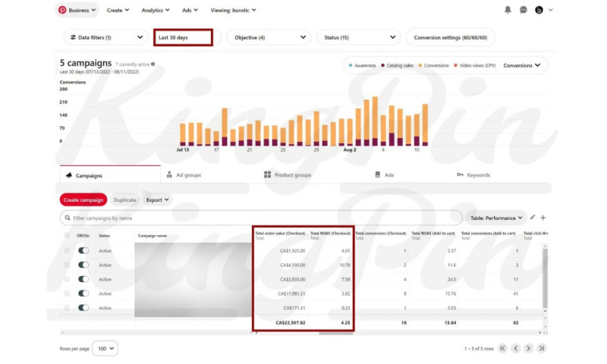Click the profile avatar icon

coord(539,10)
